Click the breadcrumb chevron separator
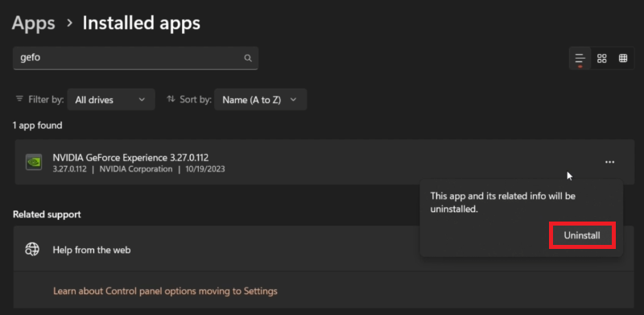 [x=69, y=23]
